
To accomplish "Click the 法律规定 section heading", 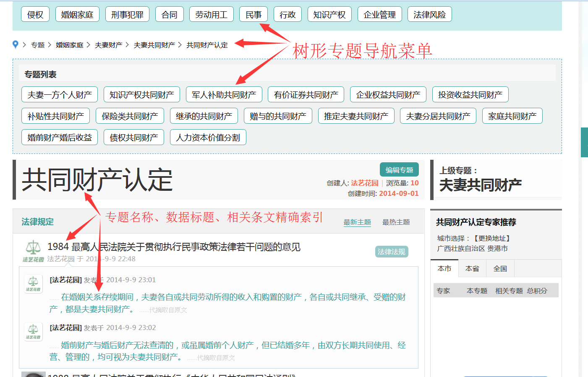I will pos(38,222).
